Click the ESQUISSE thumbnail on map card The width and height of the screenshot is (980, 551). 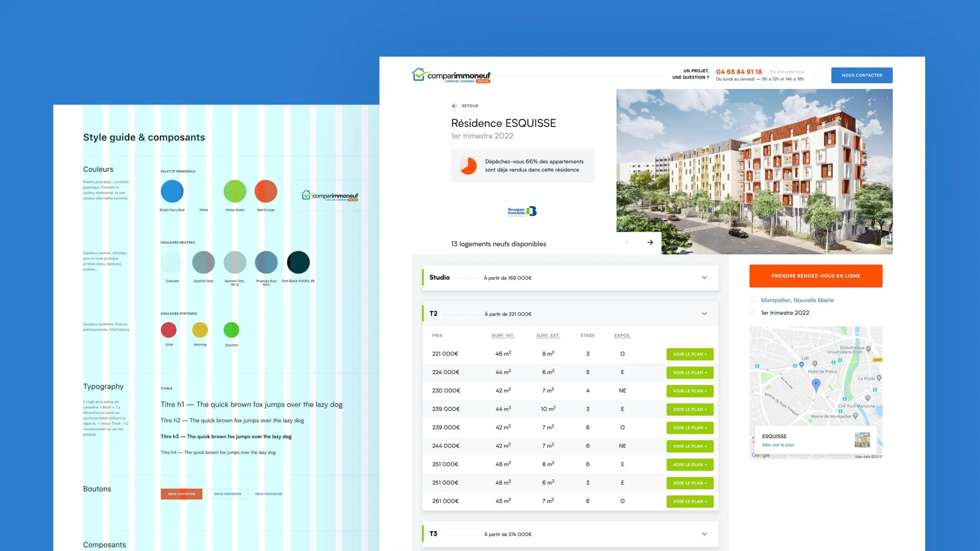point(862,440)
